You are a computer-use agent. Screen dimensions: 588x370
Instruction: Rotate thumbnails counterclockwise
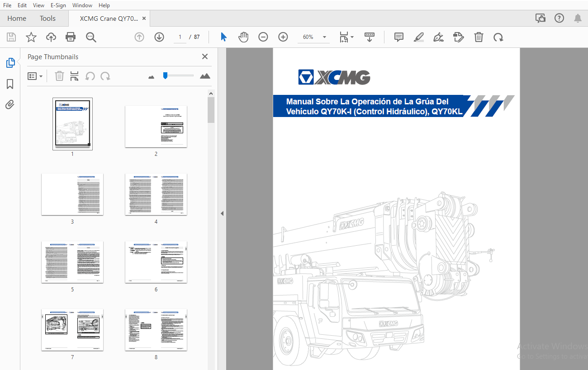[90, 76]
